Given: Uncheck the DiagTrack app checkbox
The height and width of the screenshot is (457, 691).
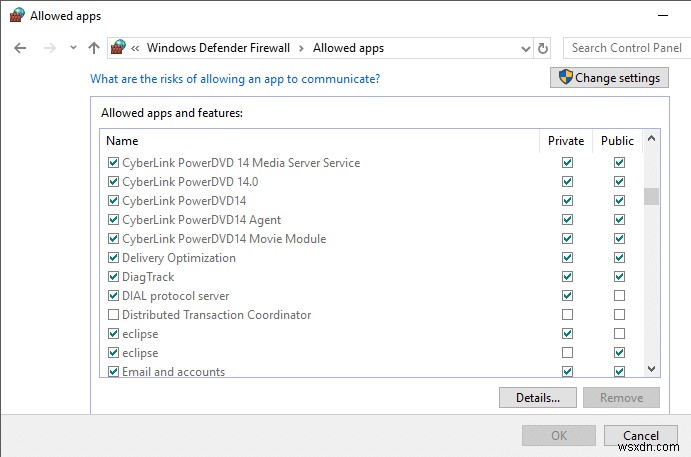Looking at the screenshot, I should pos(112,277).
